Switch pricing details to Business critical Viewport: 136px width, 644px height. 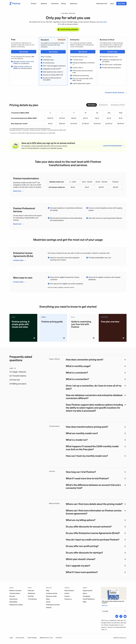[x=118, y=105]
